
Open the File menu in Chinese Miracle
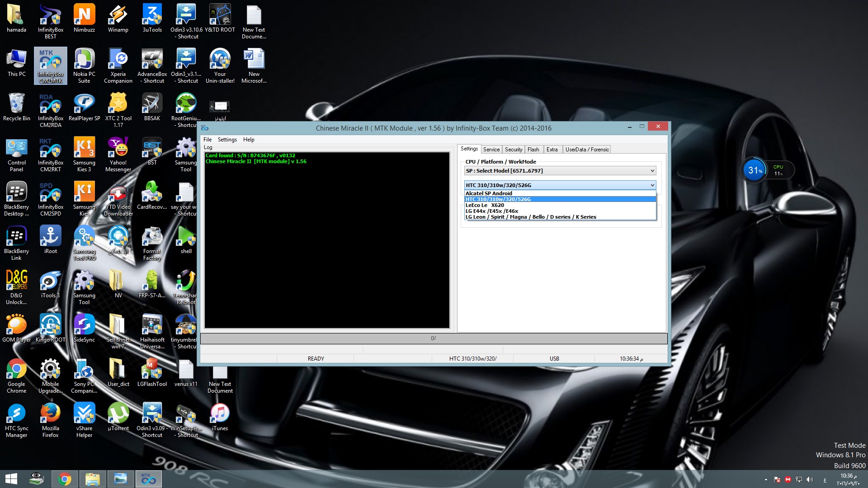click(x=208, y=140)
